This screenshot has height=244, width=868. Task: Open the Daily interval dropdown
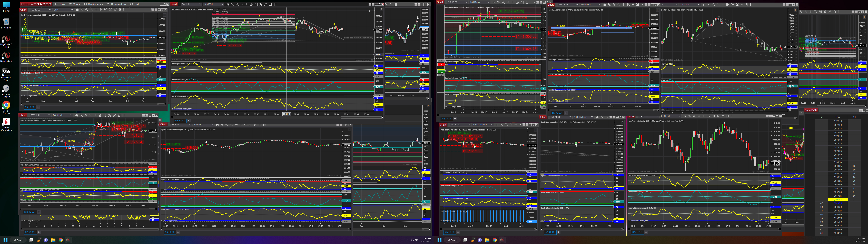[x=72, y=10]
